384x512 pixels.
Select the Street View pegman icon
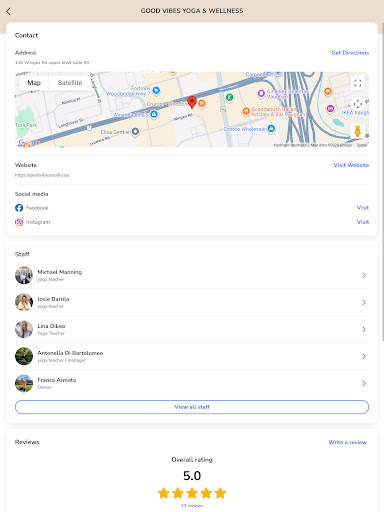coord(358,131)
